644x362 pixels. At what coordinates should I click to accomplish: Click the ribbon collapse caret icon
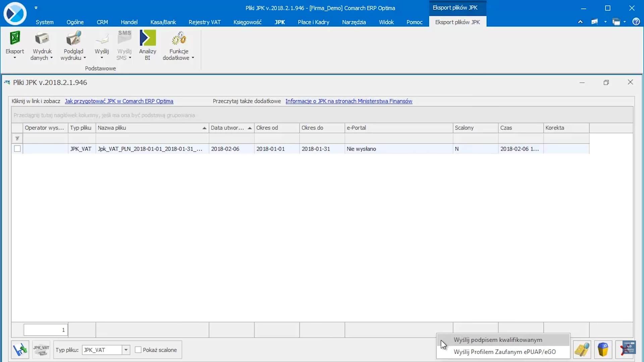[x=580, y=22]
